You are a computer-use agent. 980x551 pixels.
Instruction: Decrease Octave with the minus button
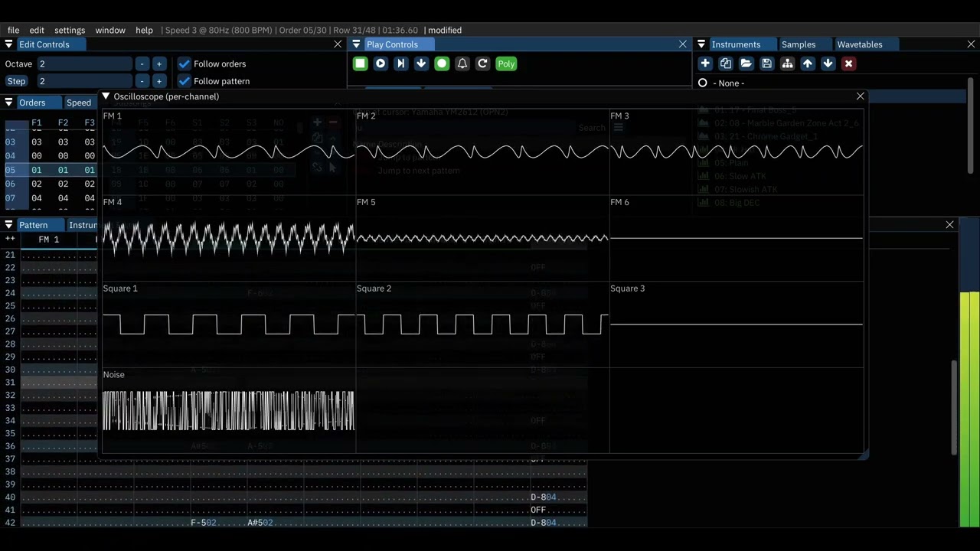click(142, 64)
